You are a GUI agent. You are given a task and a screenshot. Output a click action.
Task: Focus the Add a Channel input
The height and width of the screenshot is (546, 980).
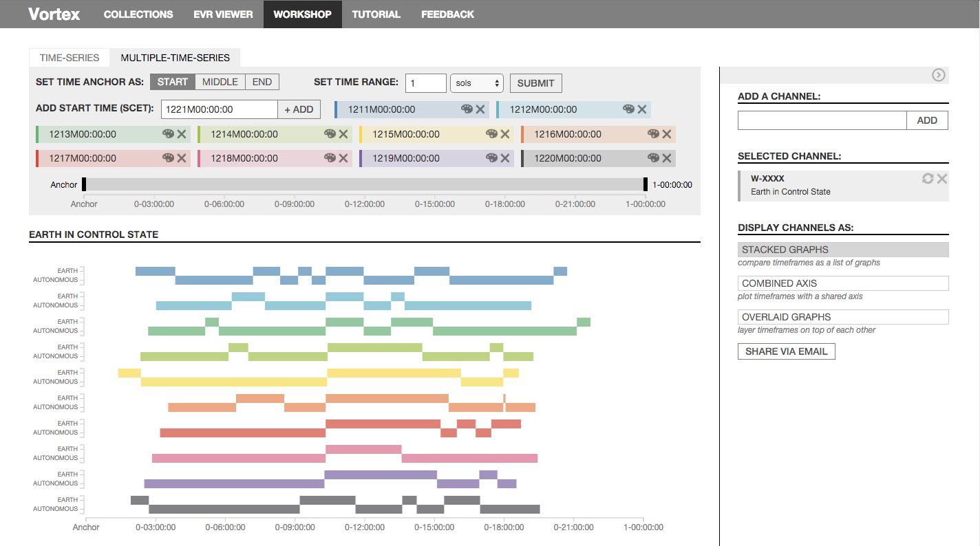click(x=822, y=120)
